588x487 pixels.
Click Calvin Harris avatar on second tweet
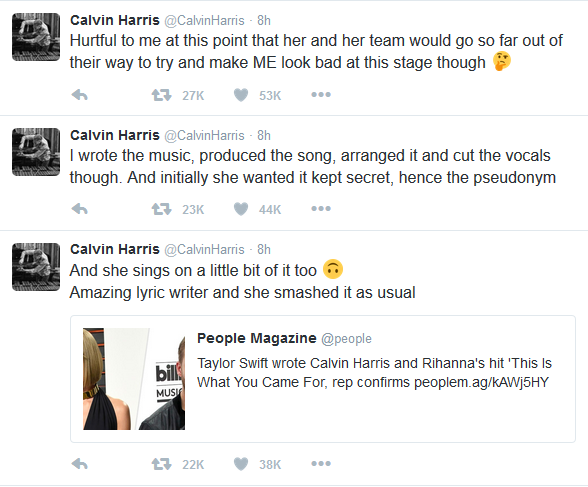pos(36,152)
